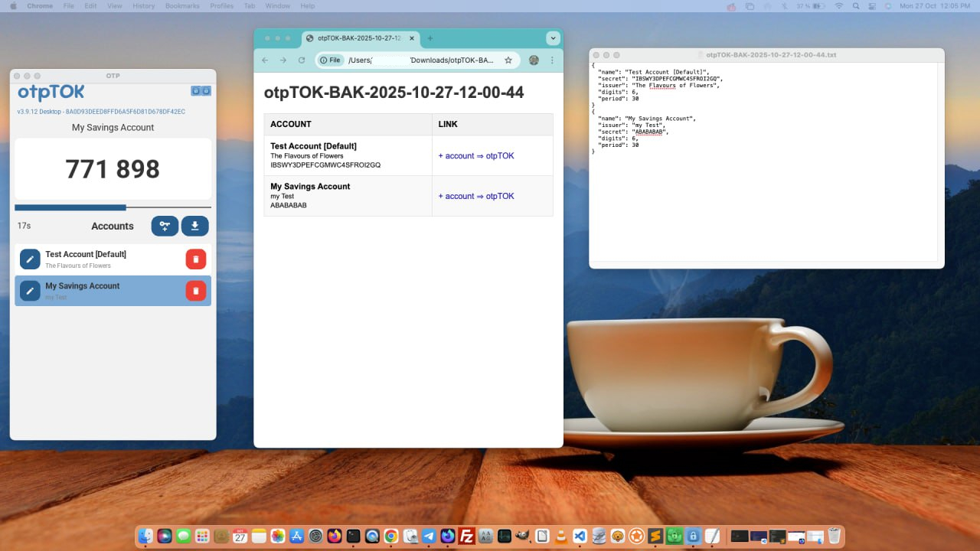Click the browser back arrow

tap(265, 60)
